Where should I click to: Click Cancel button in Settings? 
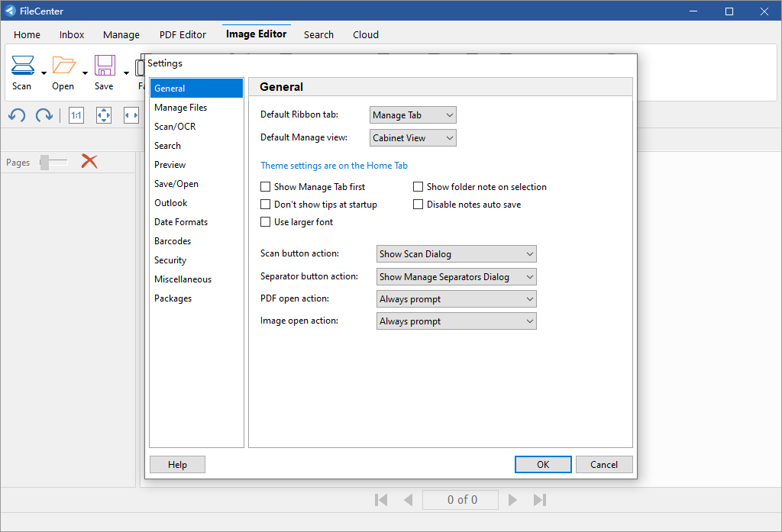coord(604,465)
